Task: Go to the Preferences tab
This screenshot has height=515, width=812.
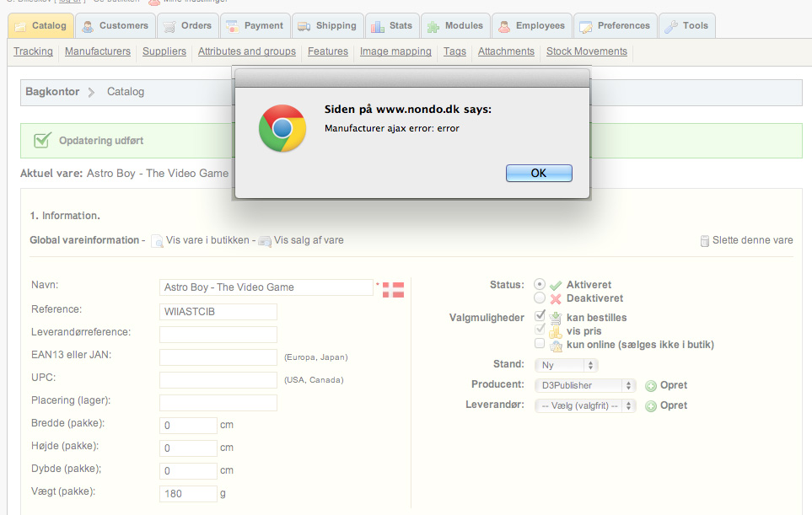Action: (616, 26)
